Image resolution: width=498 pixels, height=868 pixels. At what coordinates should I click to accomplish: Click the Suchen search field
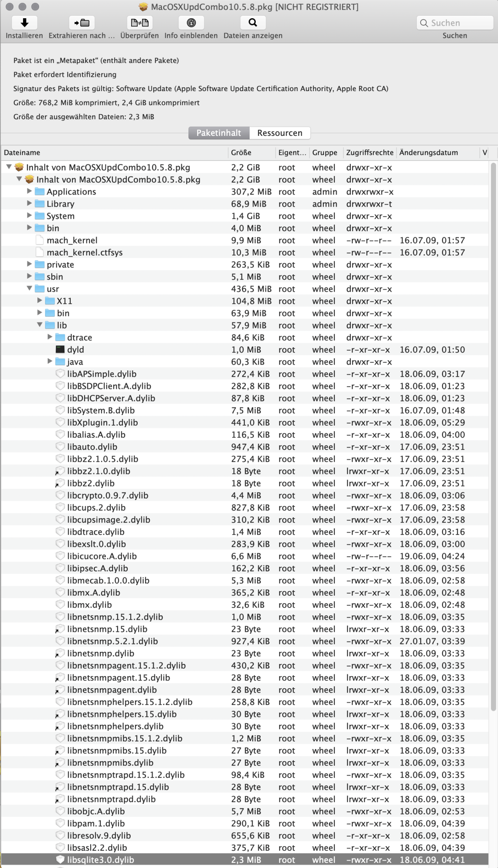coord(455,23)
